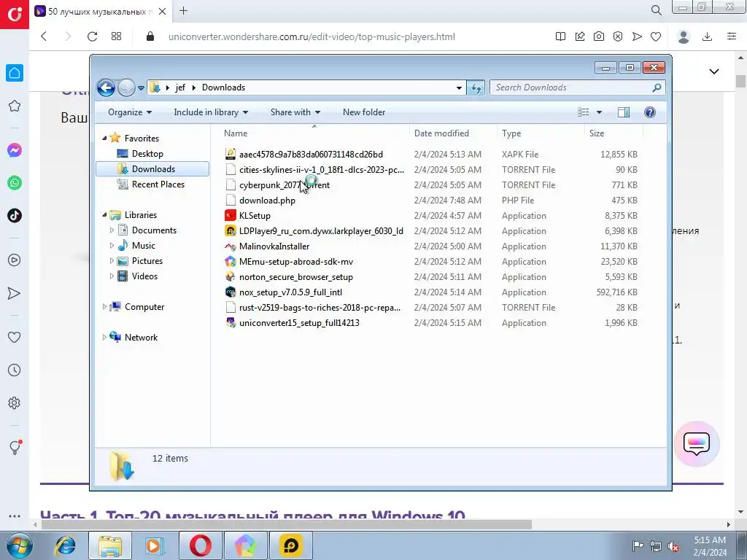Open Flow arrow icon in Opera sidebar
The height and width of the screenshot is (560, 747).
pyautogui.click(x=15, y=293)
